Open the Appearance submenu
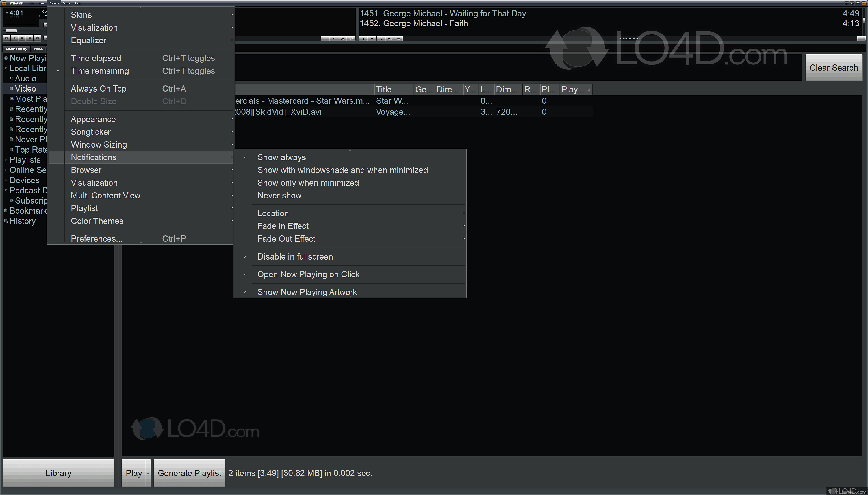Viewport: 868px width, 495px height. 141,119
